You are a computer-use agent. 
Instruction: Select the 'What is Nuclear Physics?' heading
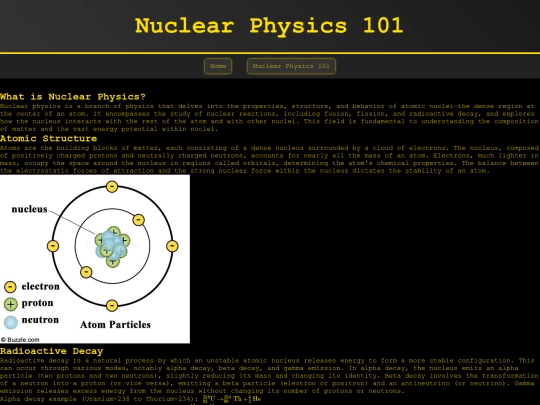coord(73,97)
